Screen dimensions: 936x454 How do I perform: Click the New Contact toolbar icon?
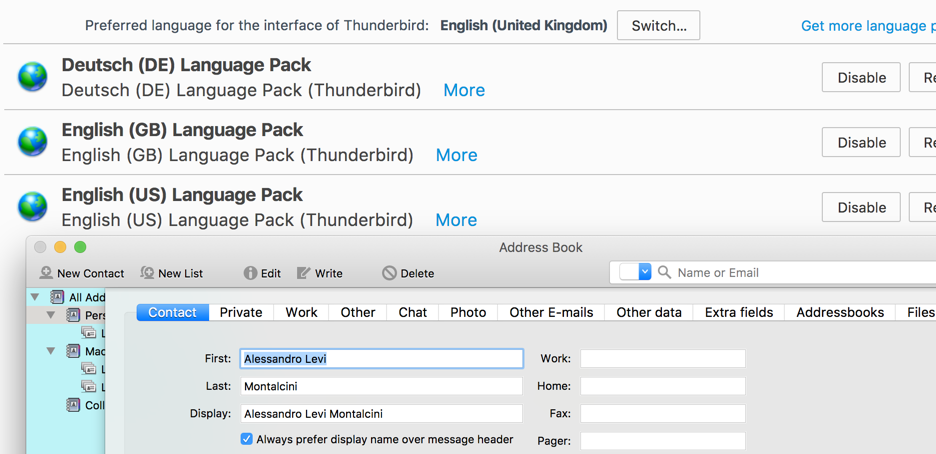46,273
